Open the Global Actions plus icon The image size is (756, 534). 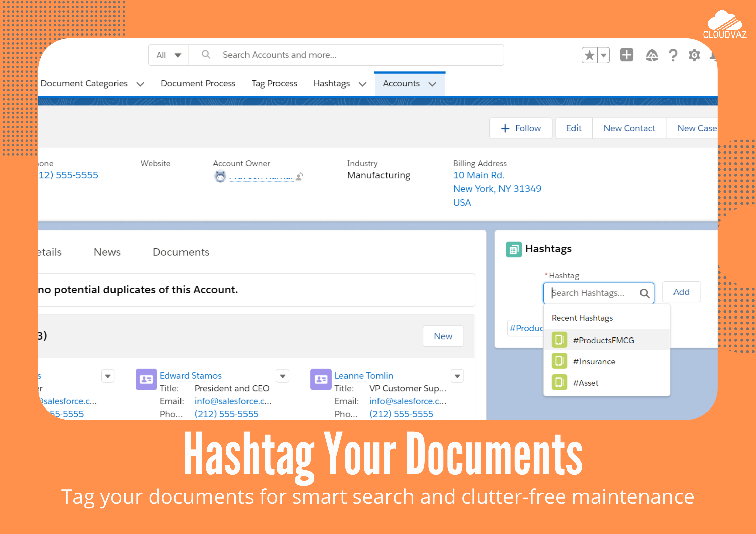click(626, 55)
